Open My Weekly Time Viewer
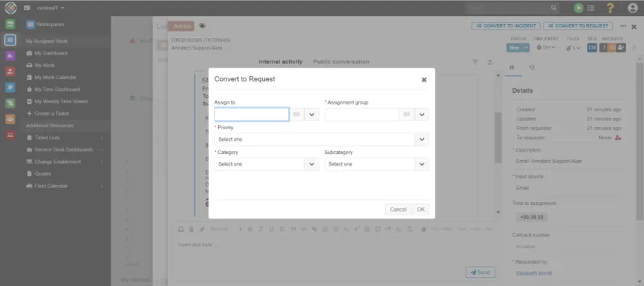The height and width of the screenshot is (286, 644). pyautogui.click(x=57, y=101)
